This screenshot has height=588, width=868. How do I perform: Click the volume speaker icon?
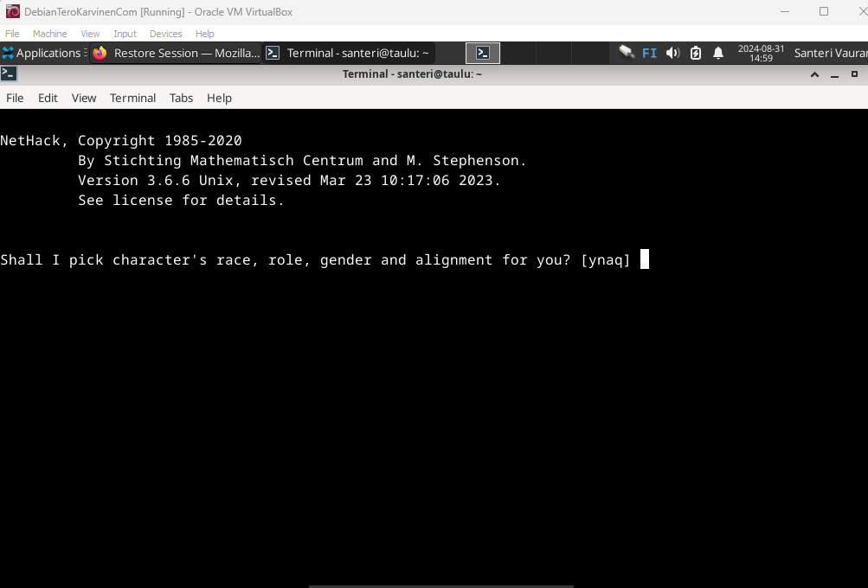[672, 53]
